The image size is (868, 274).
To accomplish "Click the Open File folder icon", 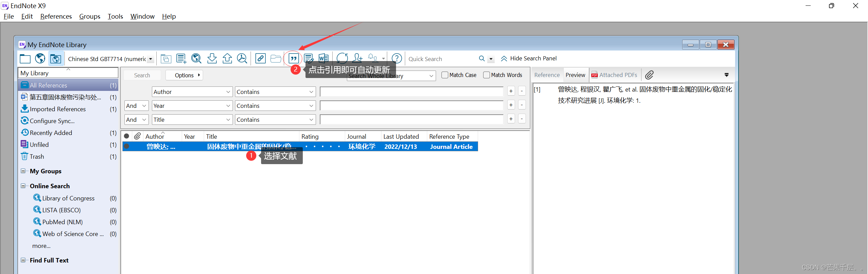I will pos(276,59).
